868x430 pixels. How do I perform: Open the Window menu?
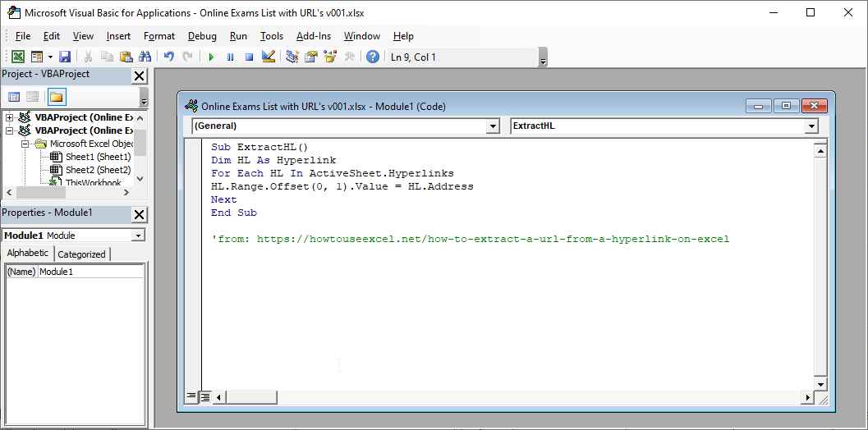362,36
